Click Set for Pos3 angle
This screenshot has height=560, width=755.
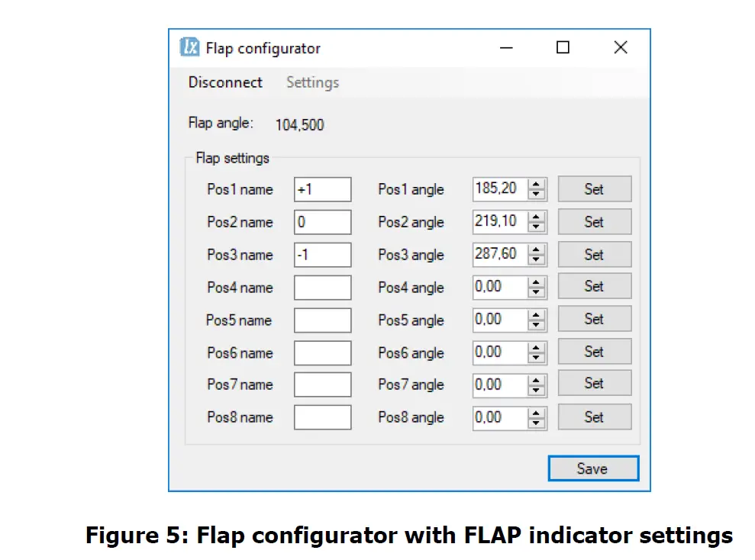coord(594,254)
